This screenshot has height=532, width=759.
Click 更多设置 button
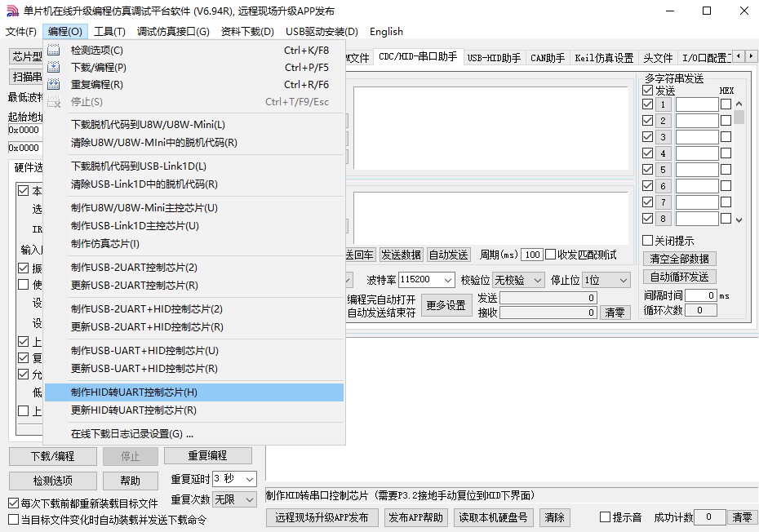[446, 305]
